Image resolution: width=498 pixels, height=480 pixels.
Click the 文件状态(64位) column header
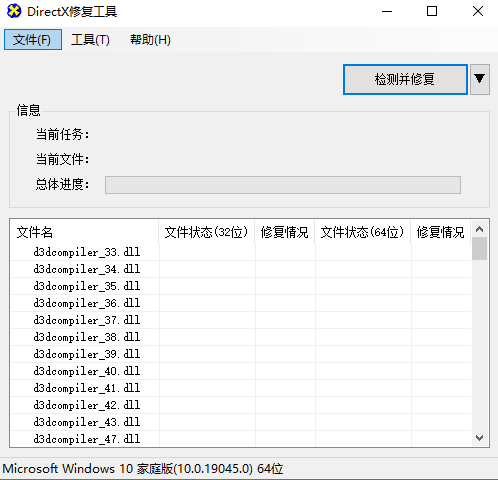363,232
